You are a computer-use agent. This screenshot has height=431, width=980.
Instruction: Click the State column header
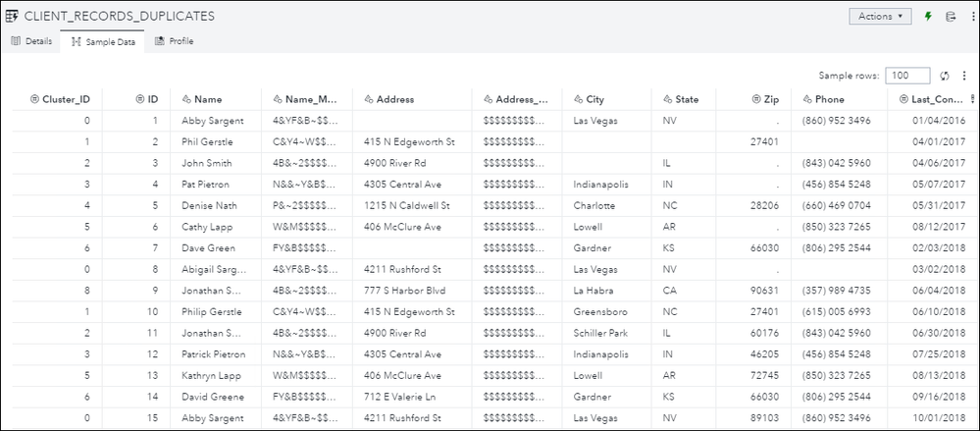tap(684, 99)
